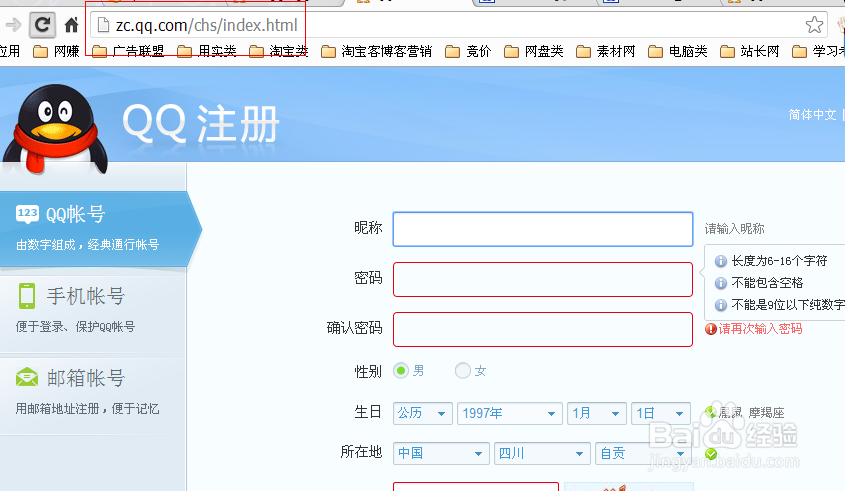Reload the page with the refresh button
Viewport: 845px width, 491px height.
coord(42,25)
